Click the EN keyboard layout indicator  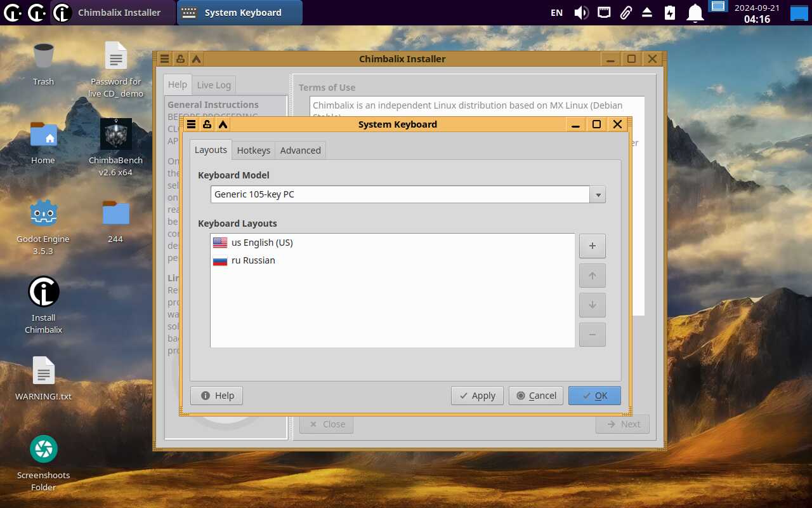(x=556, y=13)
